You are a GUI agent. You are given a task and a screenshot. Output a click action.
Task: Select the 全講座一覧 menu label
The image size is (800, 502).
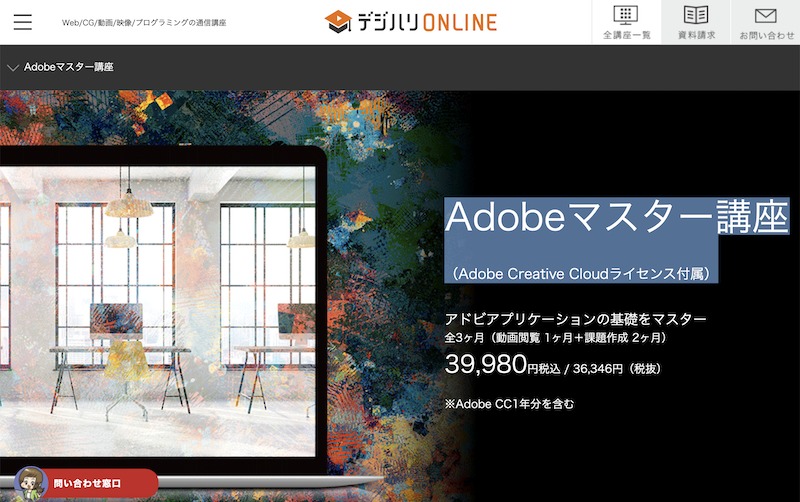pyautogui.click(x=626, y=35)
